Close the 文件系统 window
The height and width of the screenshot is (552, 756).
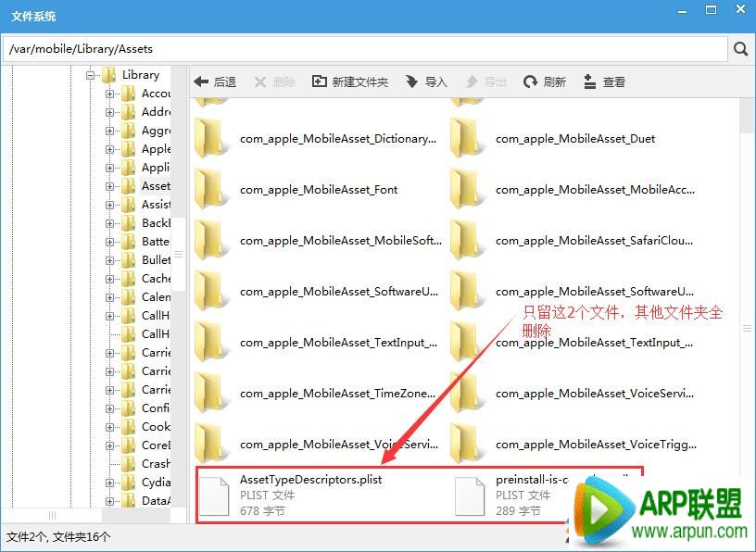tap(740, 9)
